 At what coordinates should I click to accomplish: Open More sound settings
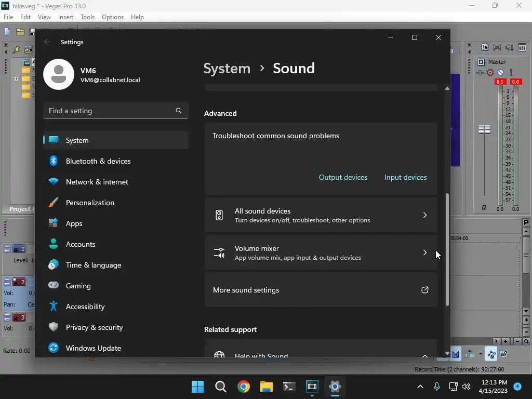(321, 290)
